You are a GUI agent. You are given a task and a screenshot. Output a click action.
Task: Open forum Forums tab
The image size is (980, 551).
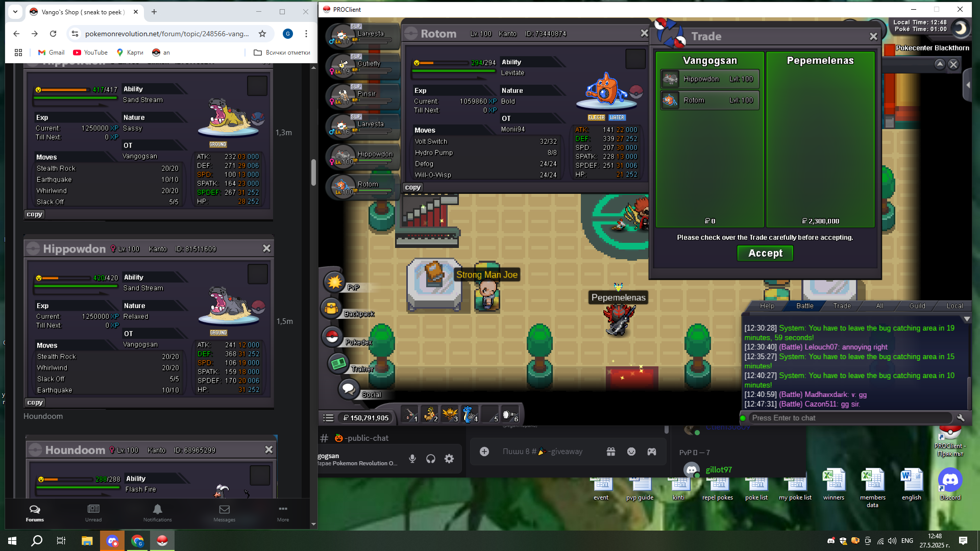click(x=35, y=513)
